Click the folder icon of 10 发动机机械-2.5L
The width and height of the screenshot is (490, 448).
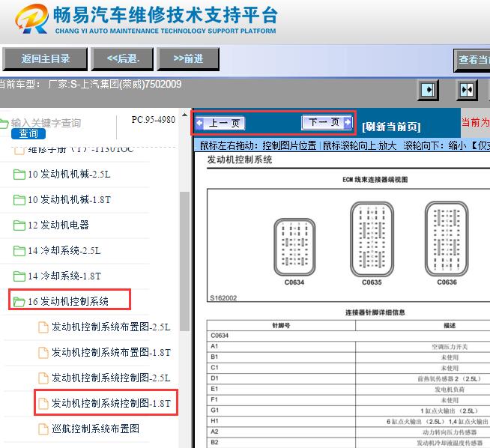[x=19, y=175]
